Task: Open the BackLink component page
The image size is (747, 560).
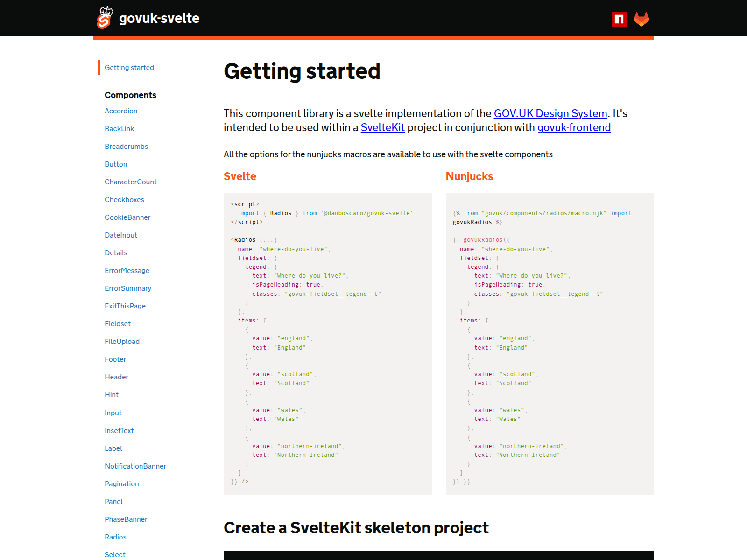Action: [x=120, y=129]
